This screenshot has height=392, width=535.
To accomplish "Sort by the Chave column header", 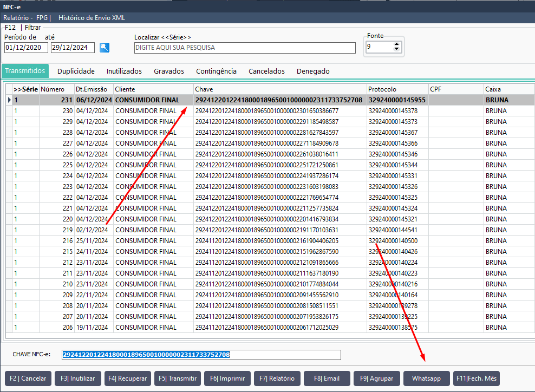I will point(280,89).
